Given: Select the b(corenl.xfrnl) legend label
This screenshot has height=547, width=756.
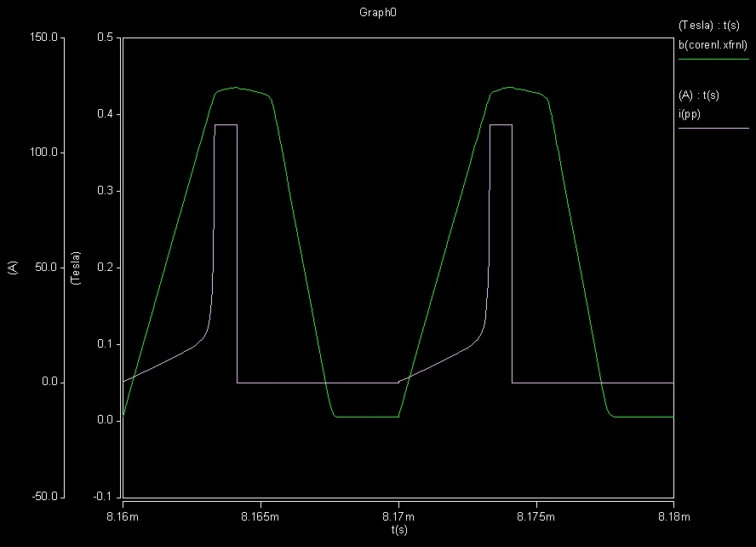Looking at the screenshot, I should (x=713, y=45).
